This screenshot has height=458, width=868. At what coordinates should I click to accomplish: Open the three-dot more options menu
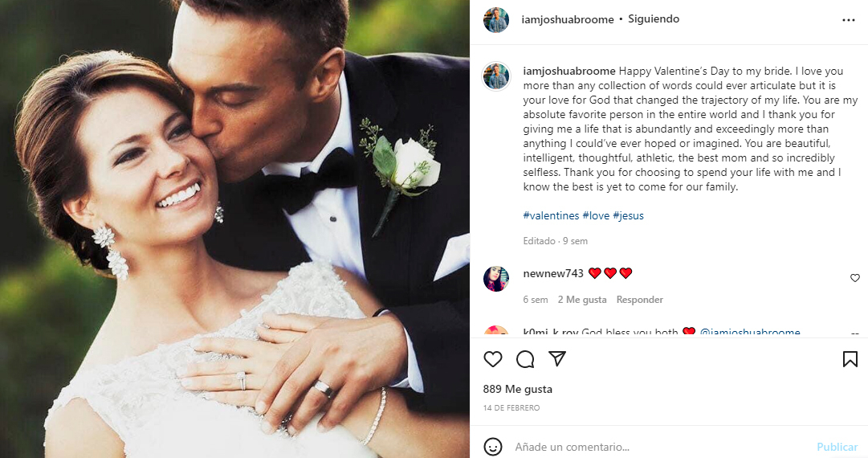849,20
